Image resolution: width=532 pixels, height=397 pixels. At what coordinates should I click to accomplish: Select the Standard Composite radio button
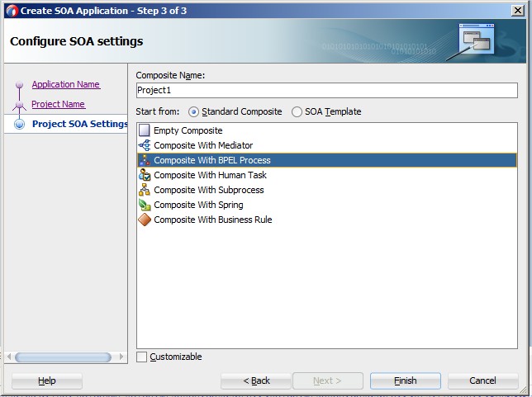click(x=194, y=112)
